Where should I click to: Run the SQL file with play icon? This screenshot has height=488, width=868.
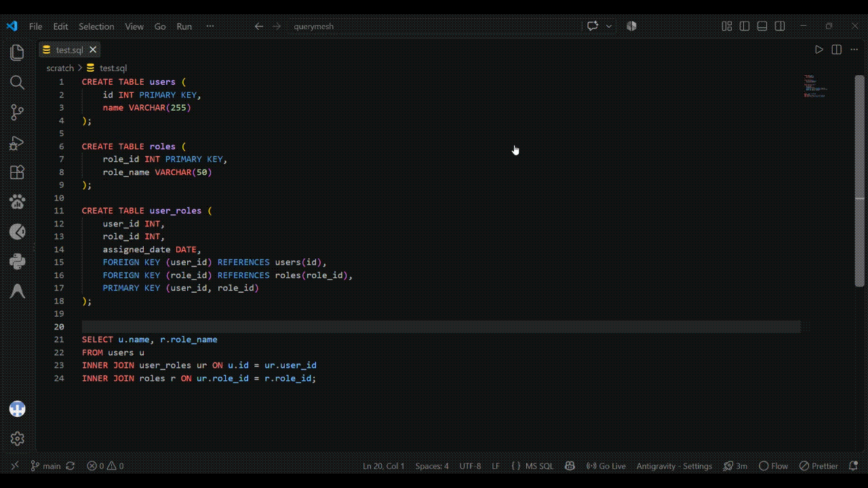[818, 49]
